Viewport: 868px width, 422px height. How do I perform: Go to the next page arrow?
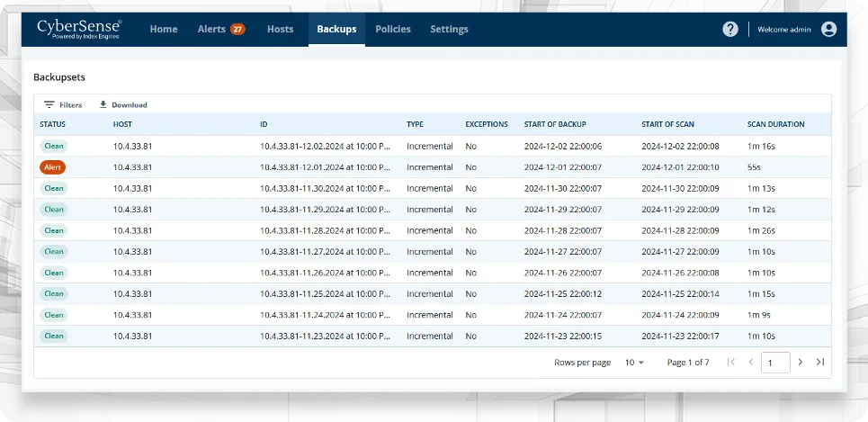800,362
